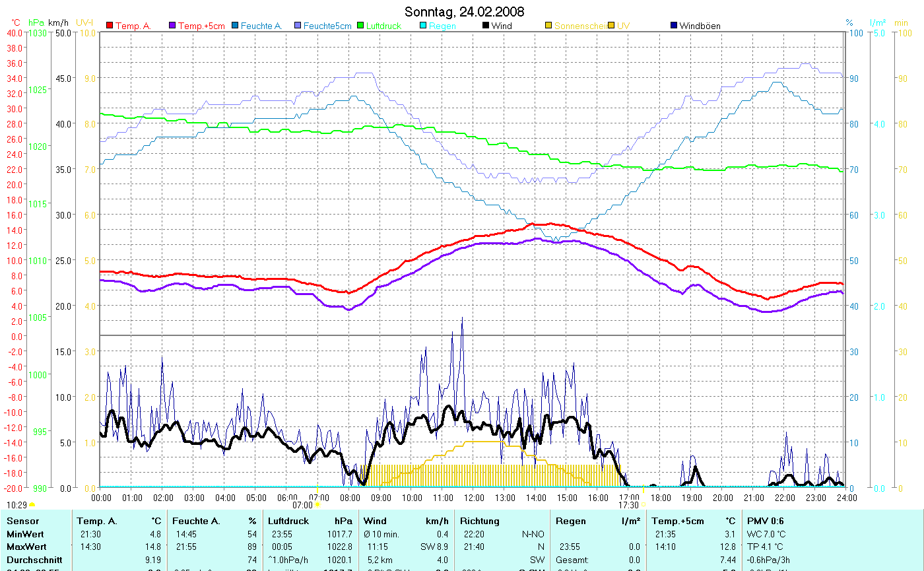
Task: Click the black Wind legend square
Action: 486,26
